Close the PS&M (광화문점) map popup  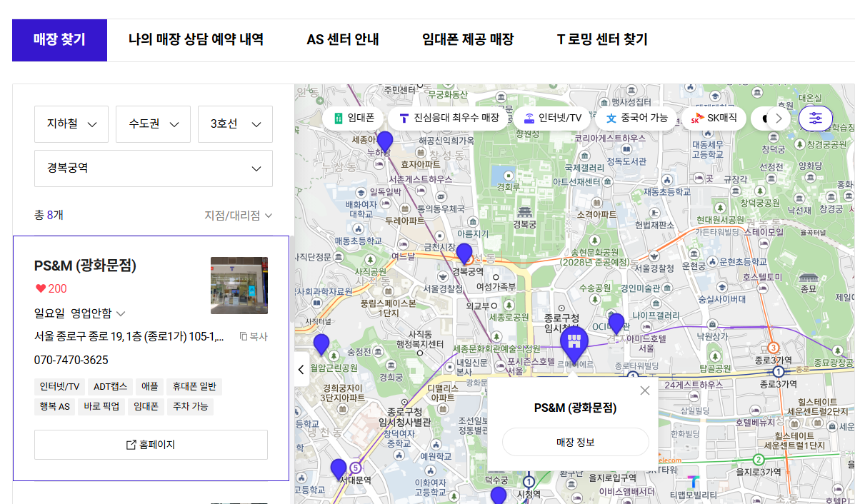pos(645,390)
